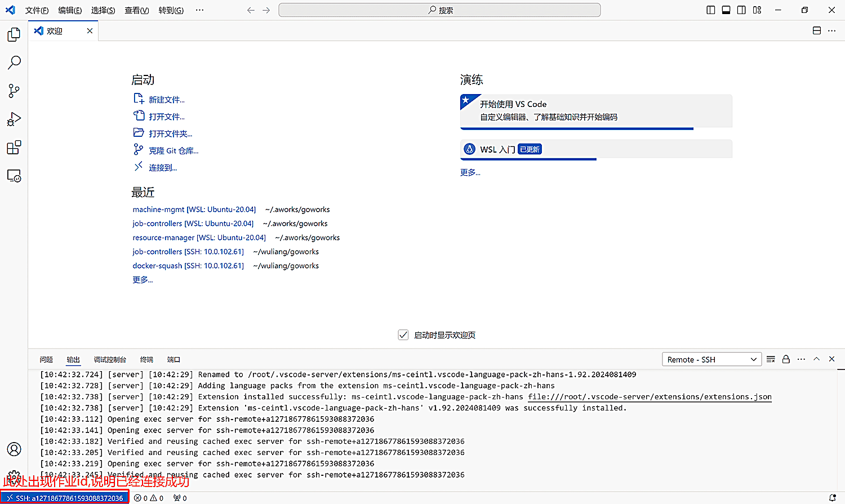Open recent docker-squash SSH project
The image size is (845, 504).
pyautogui.click(x=188, y=266)
